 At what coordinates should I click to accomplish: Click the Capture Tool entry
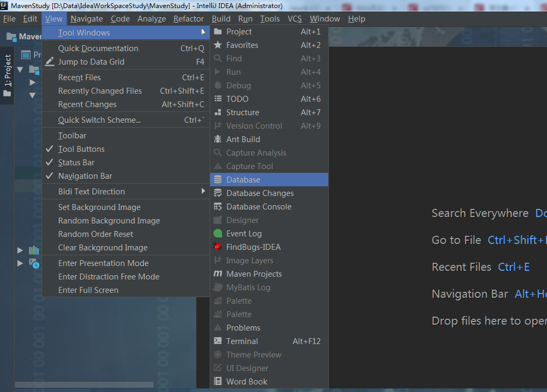point(269,166)
